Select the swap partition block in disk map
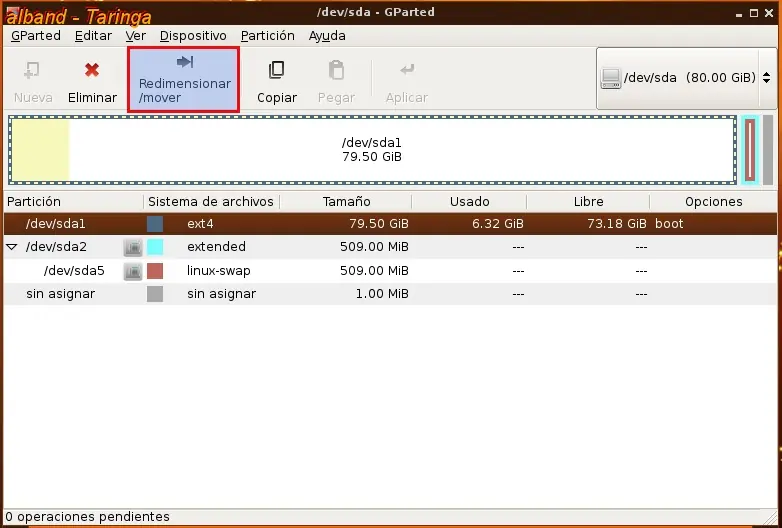 coord(750,150)
